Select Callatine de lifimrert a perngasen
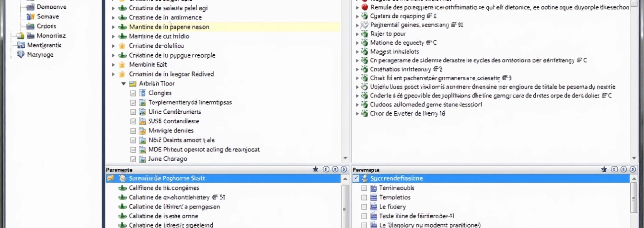The width and height of the screenshot is (644, 228). (174, 207)
